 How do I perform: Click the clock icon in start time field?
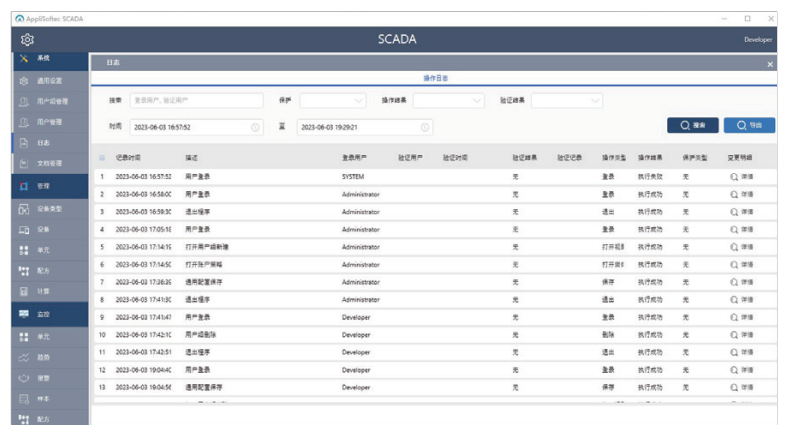tap(255, 128)
